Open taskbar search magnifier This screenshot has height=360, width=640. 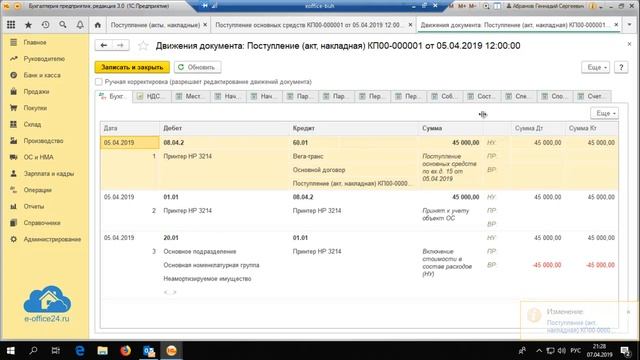coord(33,351)
